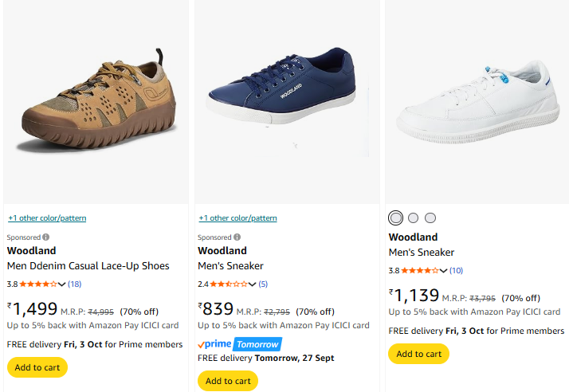Open the "Men Ddenim Casual Lace-Up Shoes" title link
The width and height of the screenshot is (569, 392).
point(88,266)
